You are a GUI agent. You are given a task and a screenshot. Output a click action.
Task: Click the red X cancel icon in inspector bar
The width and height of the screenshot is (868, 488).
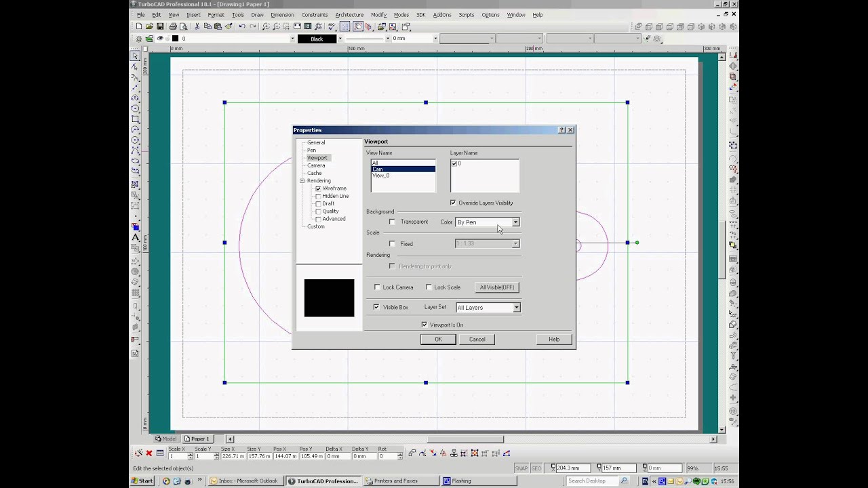(x=149, y=453)
